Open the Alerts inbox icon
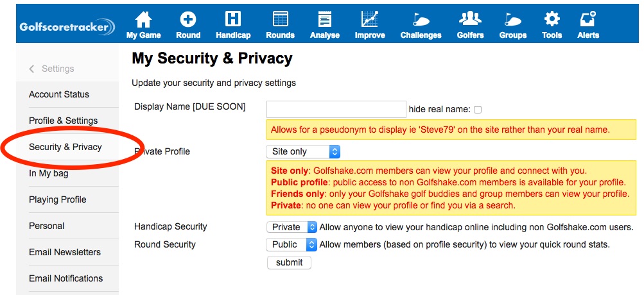 tap(587, 19)
